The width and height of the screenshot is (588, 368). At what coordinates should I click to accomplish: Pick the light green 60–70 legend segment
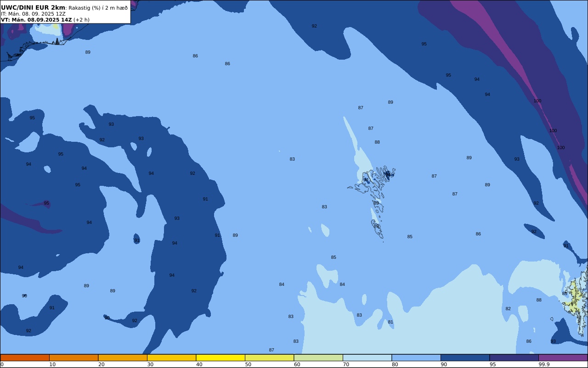[318, 357]
